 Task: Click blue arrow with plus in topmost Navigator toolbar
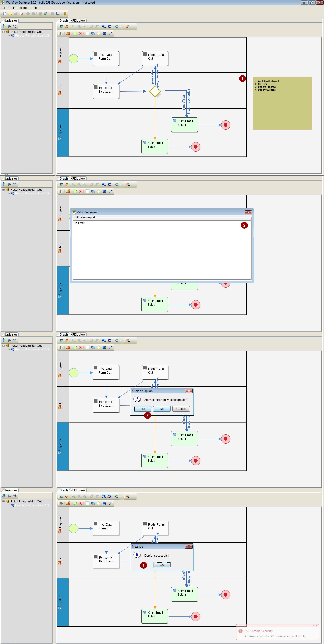[x=4, y=26]
